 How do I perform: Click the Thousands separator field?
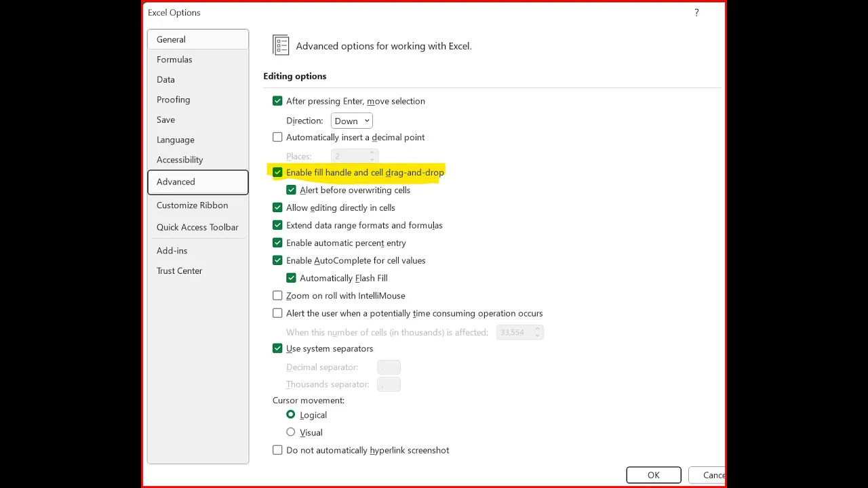pos(389,384)
